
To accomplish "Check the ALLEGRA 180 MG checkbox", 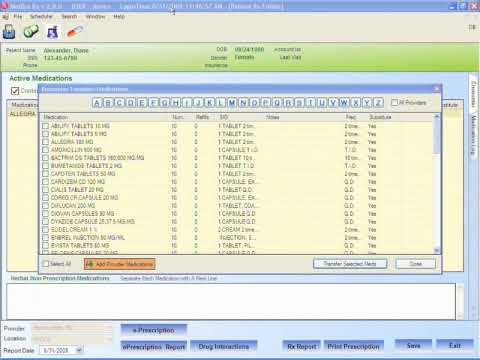I will (x=46, y=142).
